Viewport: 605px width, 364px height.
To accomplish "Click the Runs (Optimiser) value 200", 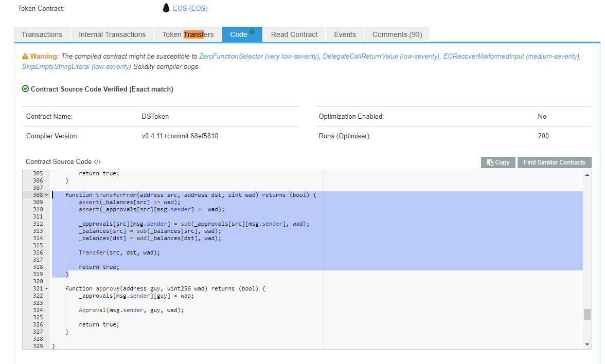I will pos(543,136).
